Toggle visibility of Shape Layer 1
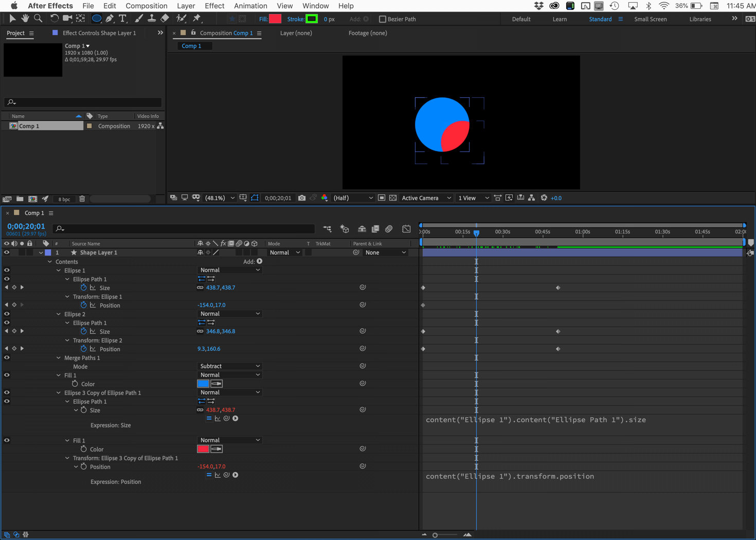Image resolution: width=756 pixels, height=540 pixels. (x=7, y=253)
